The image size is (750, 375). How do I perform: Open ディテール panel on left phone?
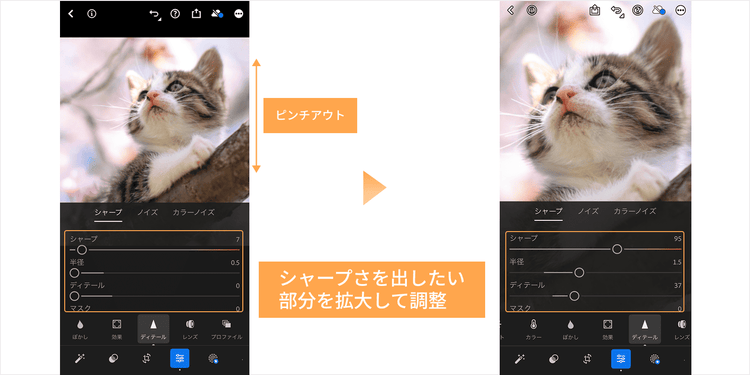tap(154, 329)
